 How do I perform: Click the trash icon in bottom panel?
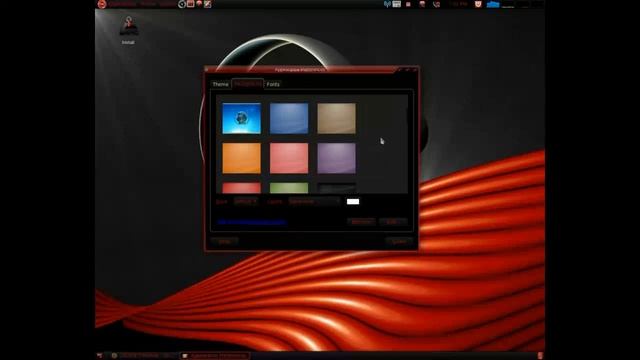(540, 356)
